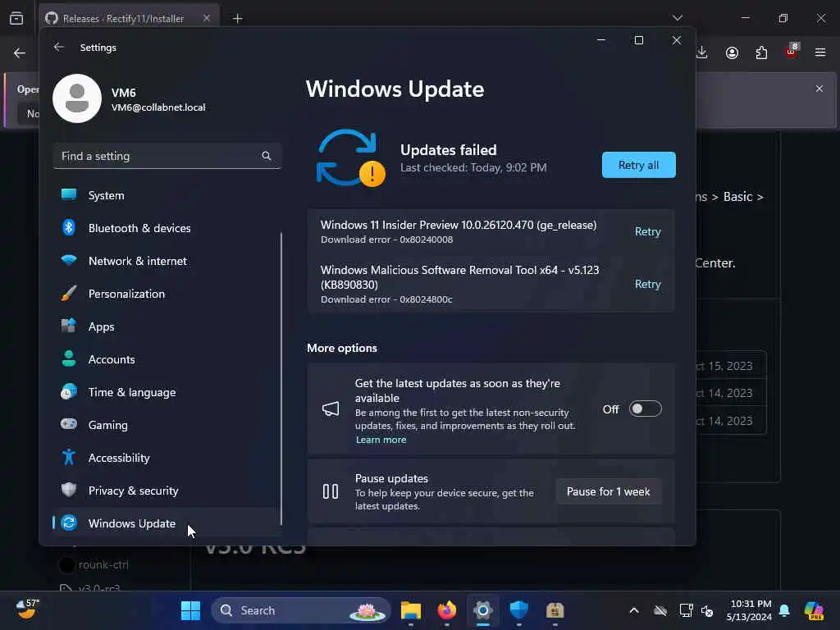Select Windows Update in sidebar

[x=167, y=523]
